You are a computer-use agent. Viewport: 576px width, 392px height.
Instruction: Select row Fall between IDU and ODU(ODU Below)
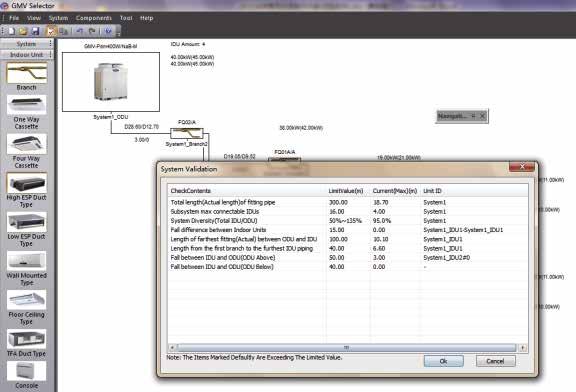click(x=348, y=267)
